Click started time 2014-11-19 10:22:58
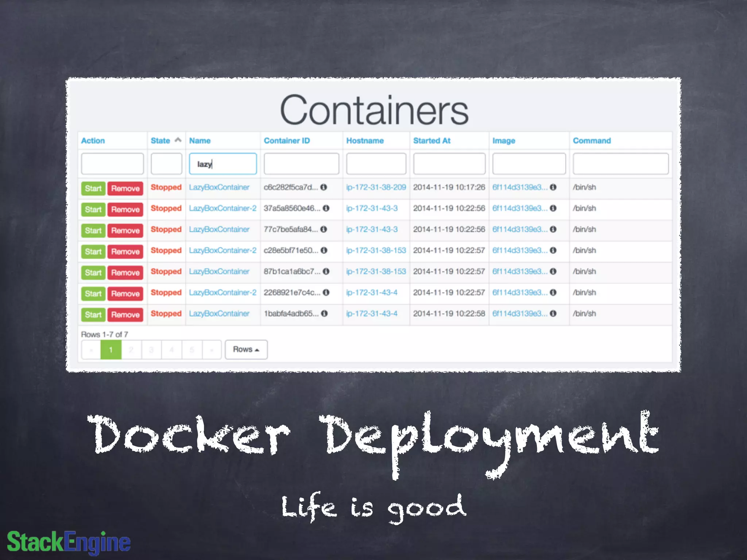Screen dimensions: 747x560 coord(449,314)
